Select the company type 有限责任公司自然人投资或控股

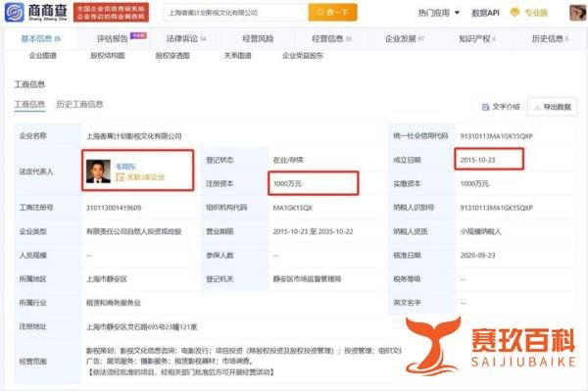click(134, 231)
